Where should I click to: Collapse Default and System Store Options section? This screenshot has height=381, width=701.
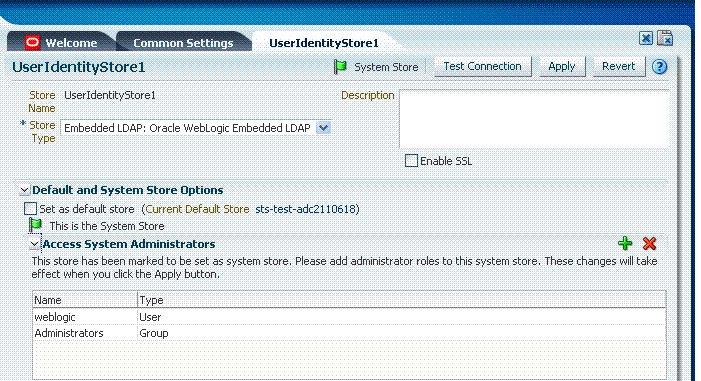pyautogui.click(x=25, y=190)
